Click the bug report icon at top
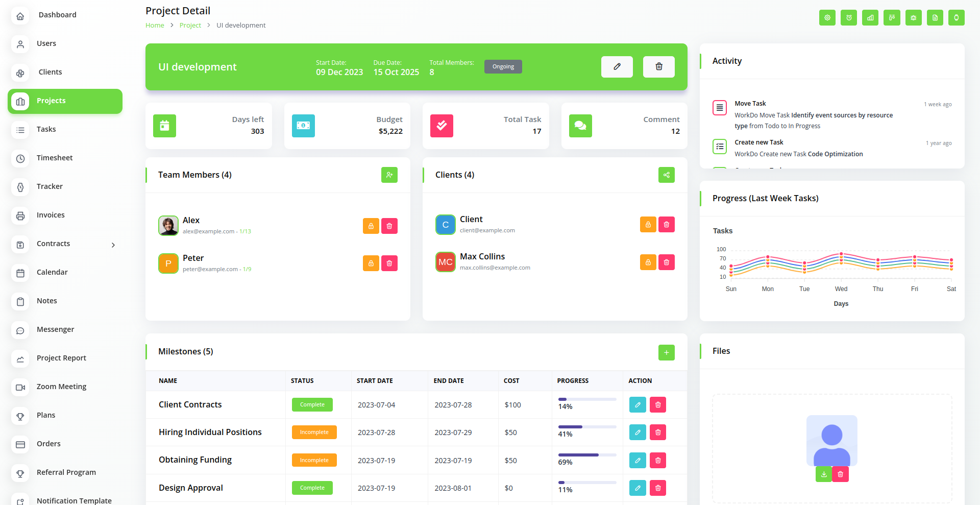This screenshot has width=980, height=505. [x=913, y=17]
